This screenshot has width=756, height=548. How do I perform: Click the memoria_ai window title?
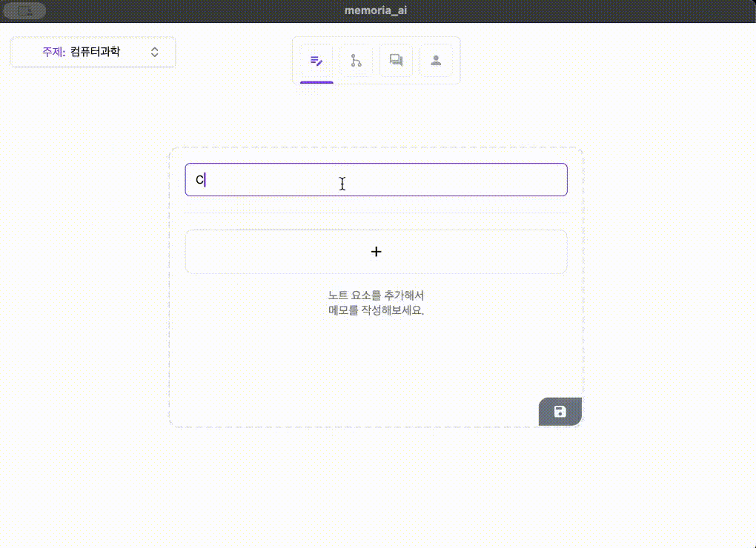(x=376, y=10)
